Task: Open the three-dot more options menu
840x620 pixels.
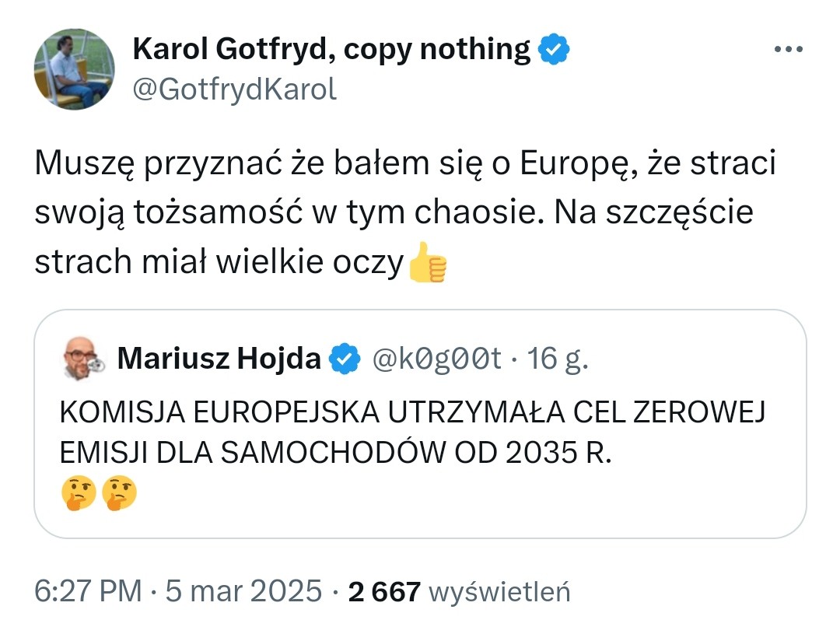Action: coord(788,49)
